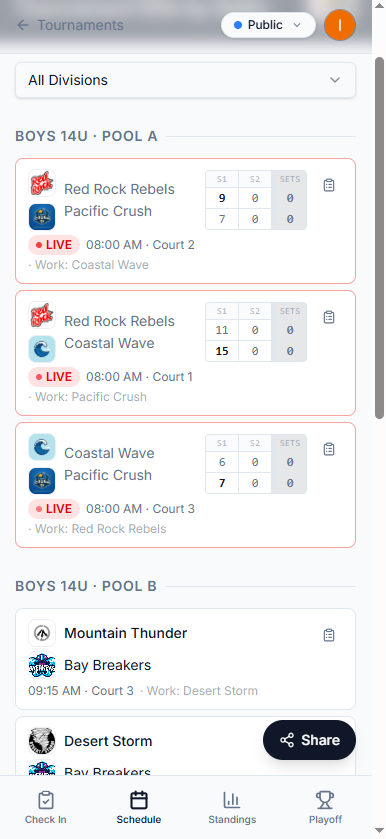Expand the All Divisions dropdown
The width and height of the screenshot is (386, 839).
coord(185,80)
